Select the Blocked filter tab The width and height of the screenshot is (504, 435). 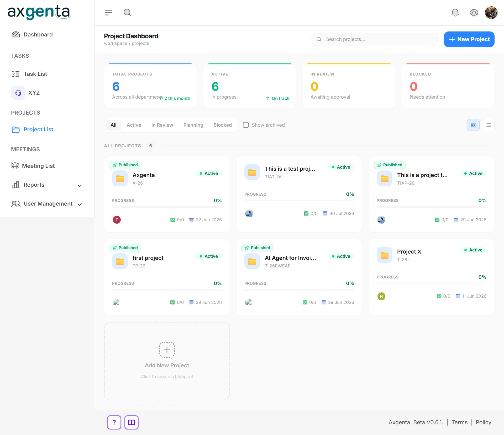(x=223, y=125)
